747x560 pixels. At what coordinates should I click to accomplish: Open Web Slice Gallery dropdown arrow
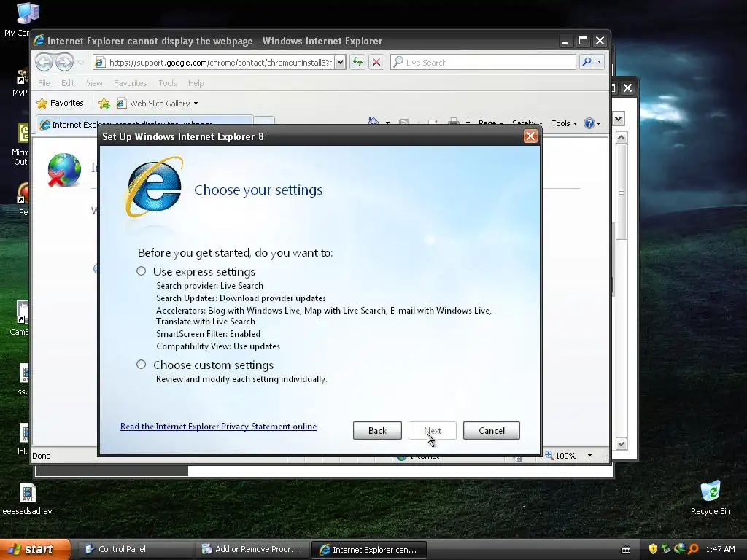pyautogui.click(x=196, y=104)
